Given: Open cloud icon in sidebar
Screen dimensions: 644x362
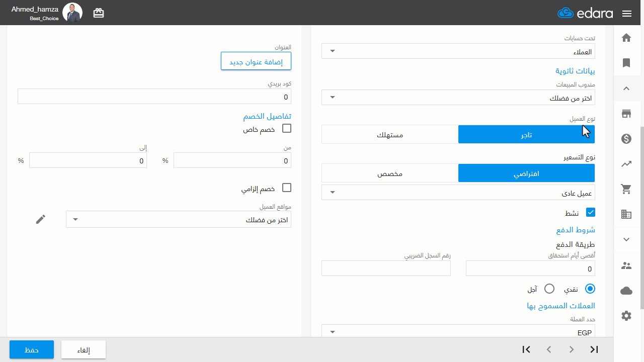Looking at the screenshot, I should [x=626, y=291].
